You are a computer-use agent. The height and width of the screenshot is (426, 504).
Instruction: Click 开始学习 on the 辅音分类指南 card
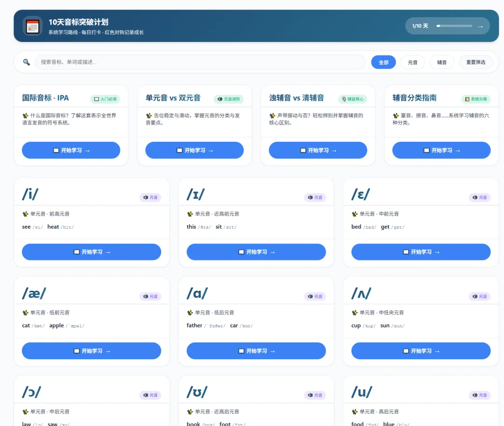(x=441, y=150)
